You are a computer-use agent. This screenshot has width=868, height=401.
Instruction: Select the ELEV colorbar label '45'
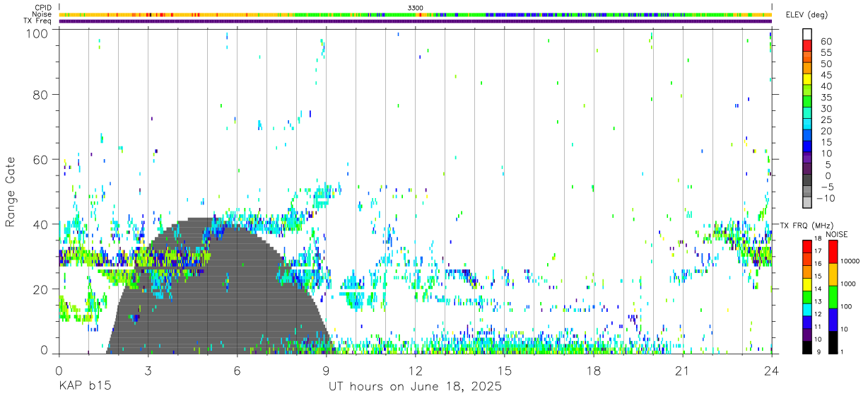[826, 75]
